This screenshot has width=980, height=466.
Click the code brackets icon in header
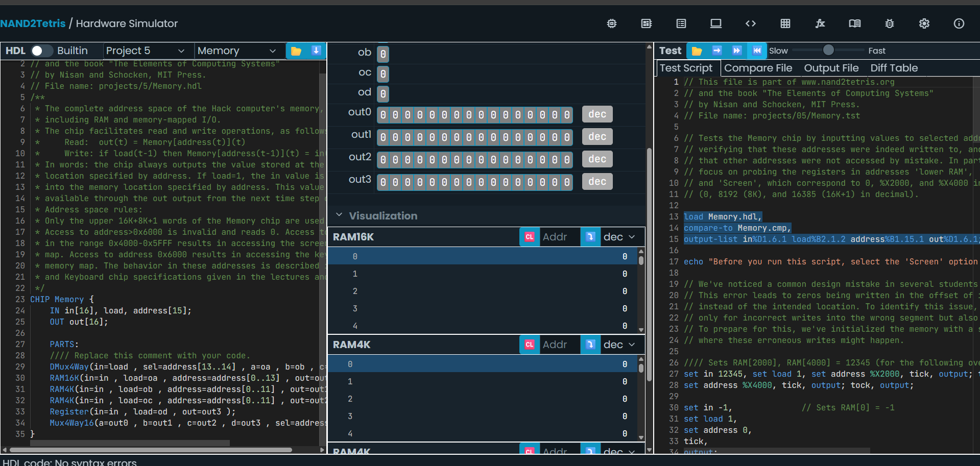750,23
